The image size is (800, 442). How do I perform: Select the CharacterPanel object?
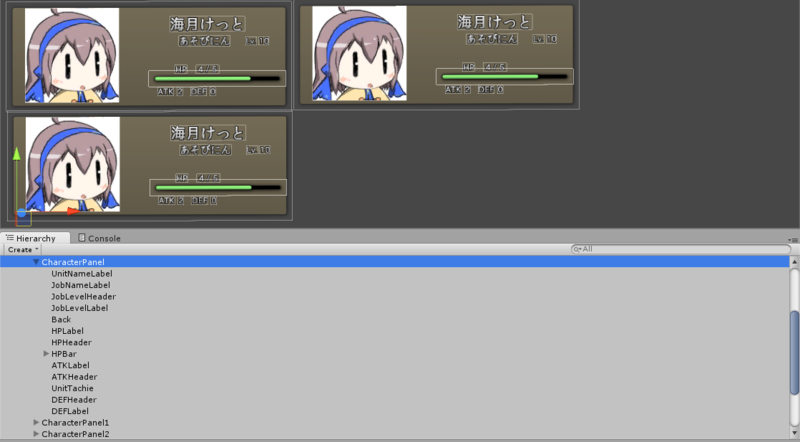tap(73, 262)
